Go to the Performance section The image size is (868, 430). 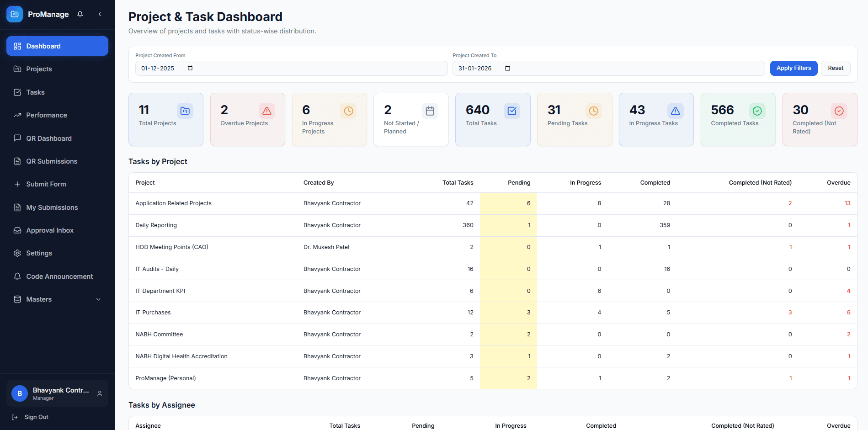[x=46, y=115]
